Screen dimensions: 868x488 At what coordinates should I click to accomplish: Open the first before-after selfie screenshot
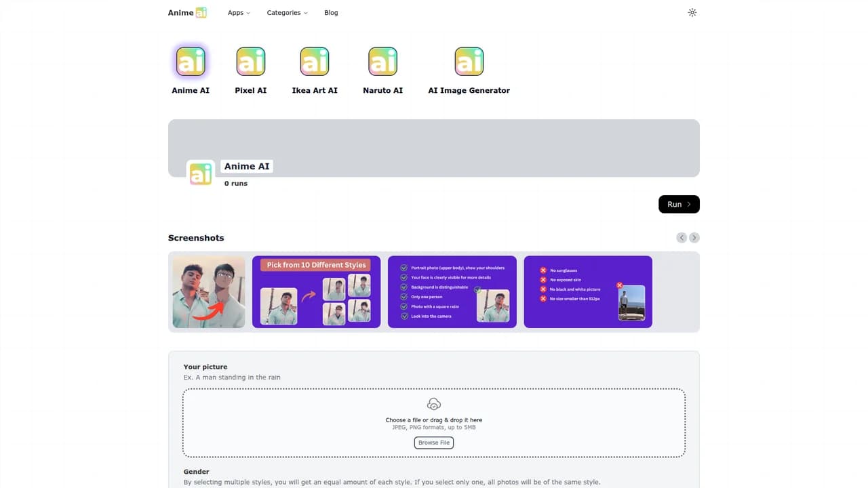click(209, 292)
